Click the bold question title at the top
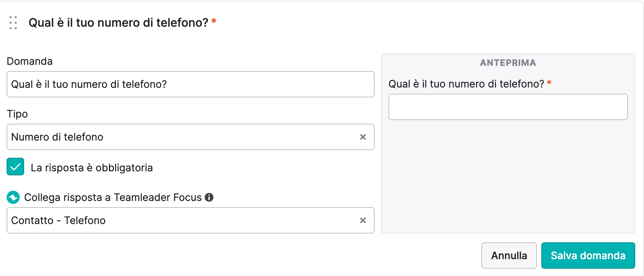Image resolution: width=644 pixels, height=276 pixels. click(x=118, y=23)
